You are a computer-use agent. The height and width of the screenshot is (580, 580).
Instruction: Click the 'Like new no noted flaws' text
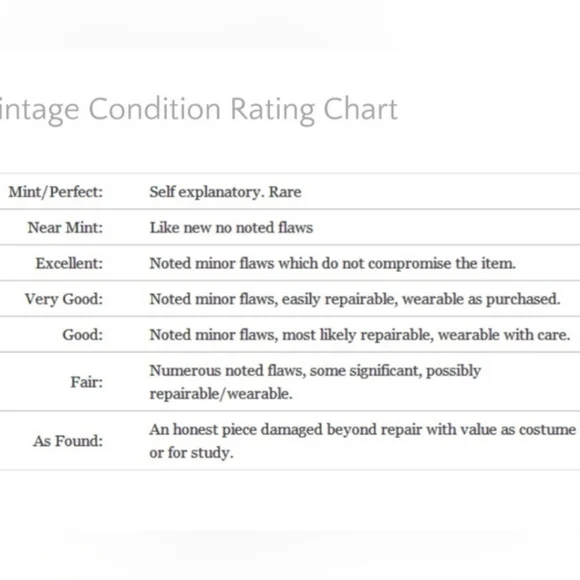tap(231, 227)
